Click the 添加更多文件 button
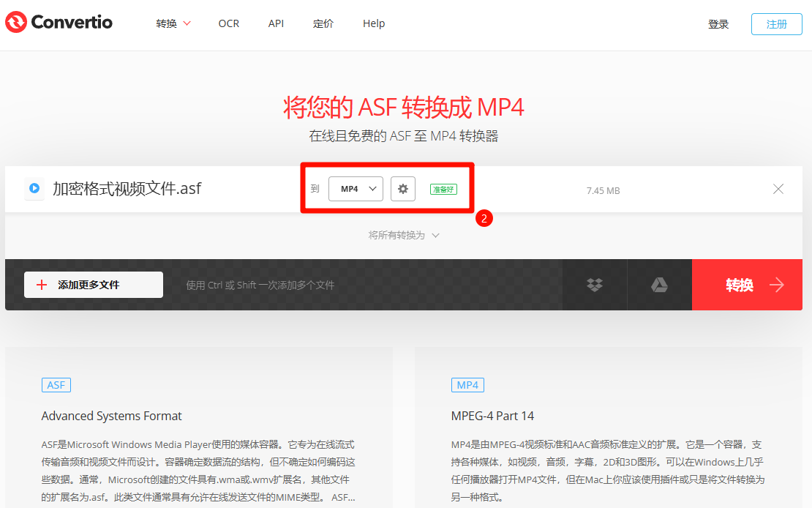The height and width of the screenshot is (508, 812). 94,285
